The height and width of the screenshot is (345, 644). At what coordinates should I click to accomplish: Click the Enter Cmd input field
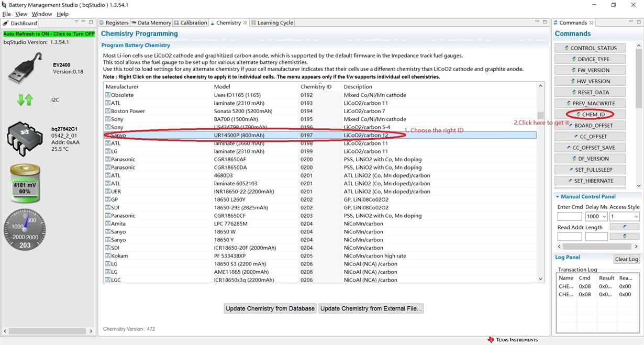pos(570,216)
